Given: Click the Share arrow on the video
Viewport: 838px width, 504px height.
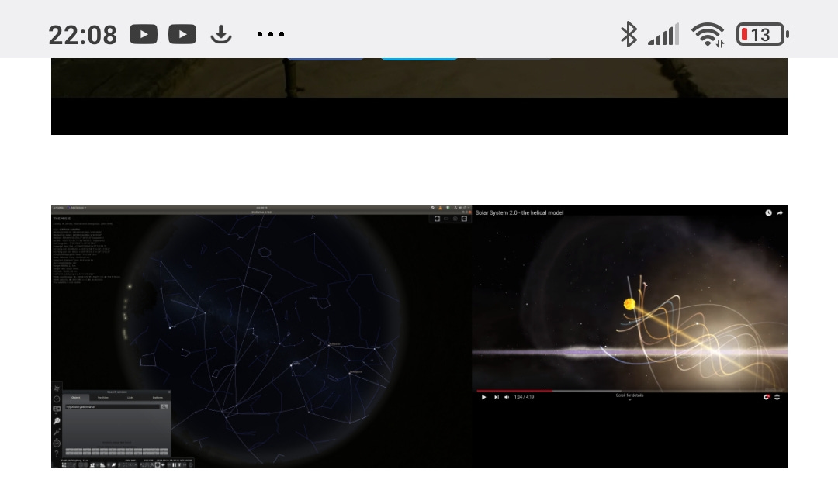Looking at the screenshot, I should (780, 212).
